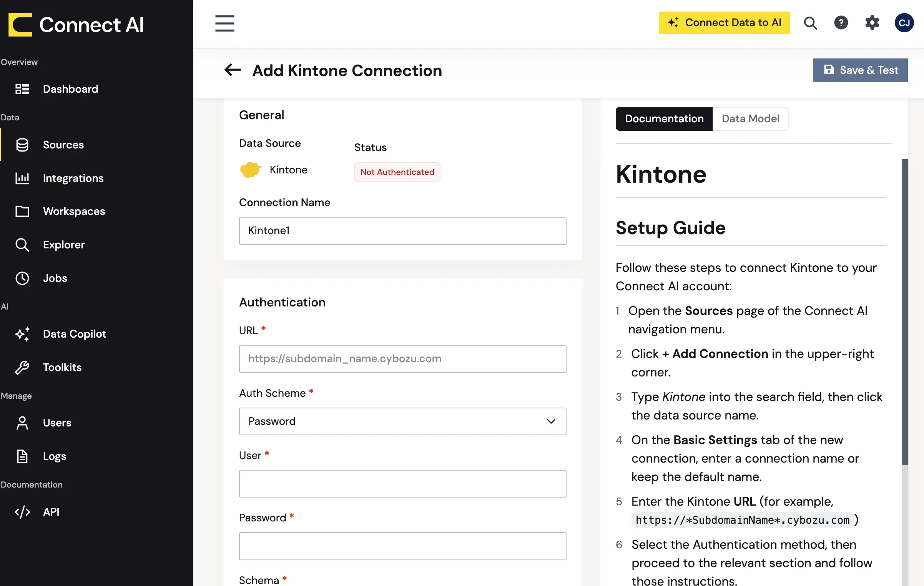
Task: Switch to the Documentation tab
Action: [664, 119]
